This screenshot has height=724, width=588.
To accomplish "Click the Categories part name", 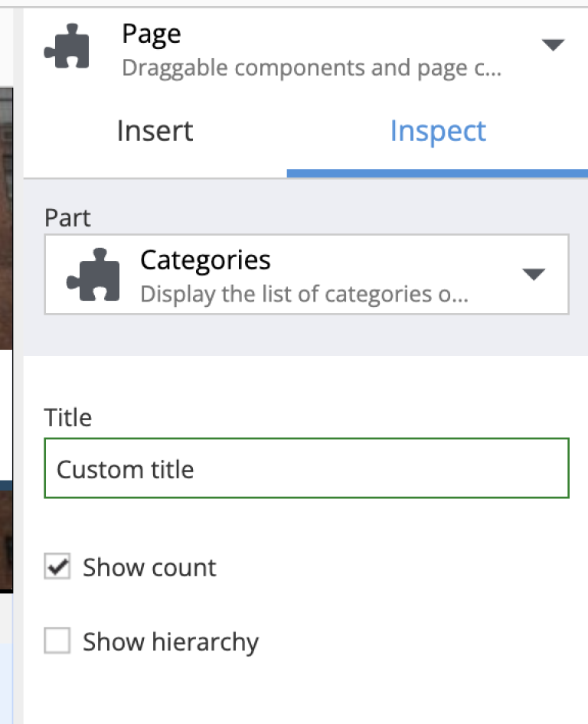I will (x=204, y=260).
